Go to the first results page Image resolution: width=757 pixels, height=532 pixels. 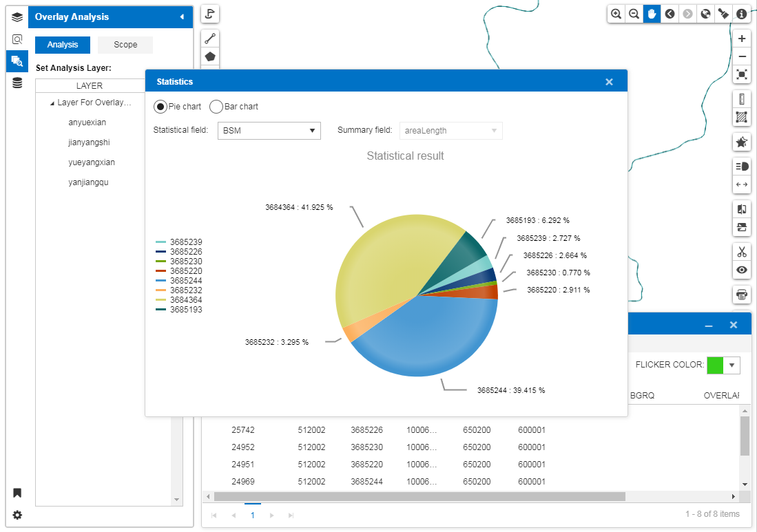click(214, 515)
